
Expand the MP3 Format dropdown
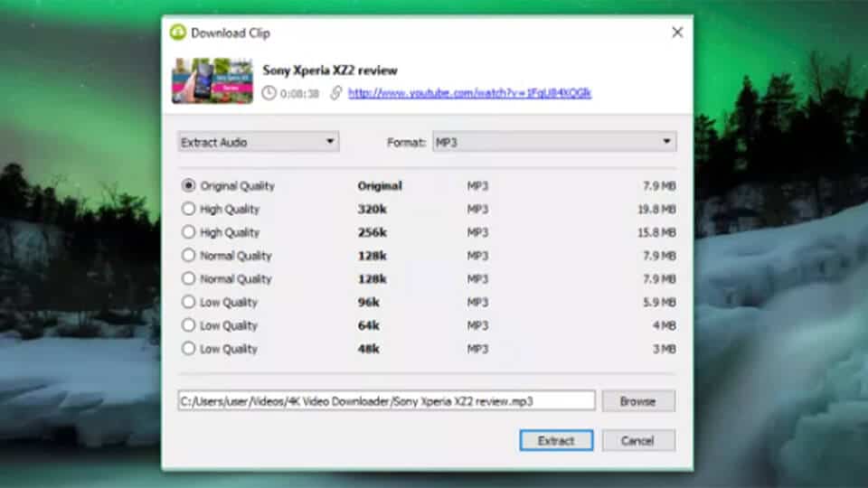[554, 142]
